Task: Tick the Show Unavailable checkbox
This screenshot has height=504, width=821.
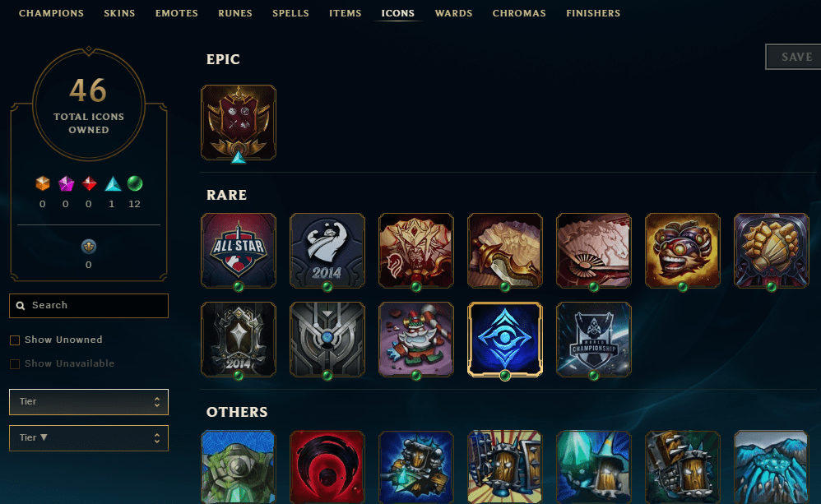Action: pos(15,363)
